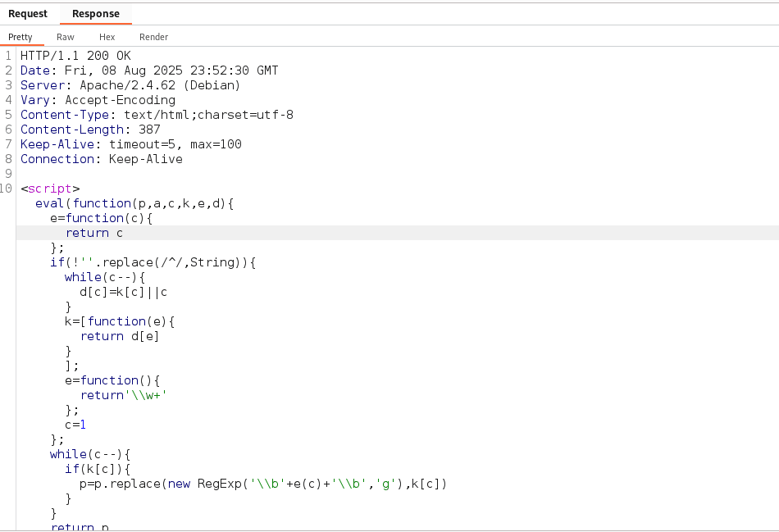Screen dimensions: 779x532
Task: Click the 'e=function(){' line
Action: [112, 381]
